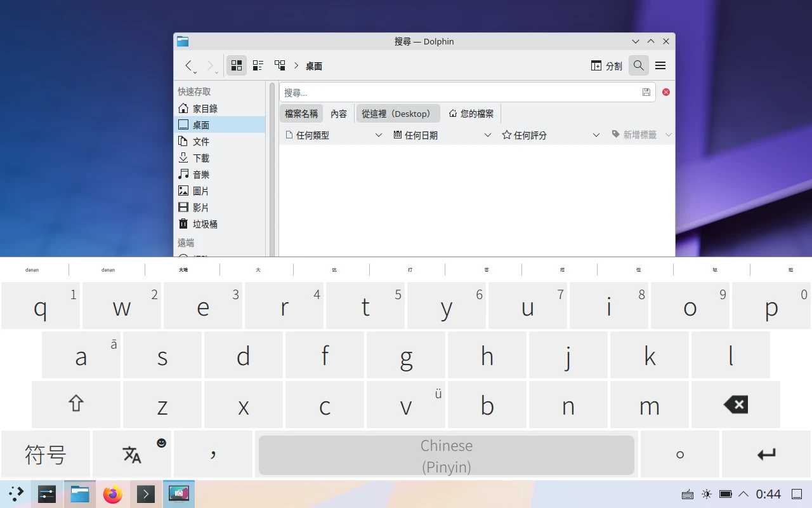Viewport: 812px width, 508px height.
Task: Click the 分割 split view button
Action: [x=606, y=65]
